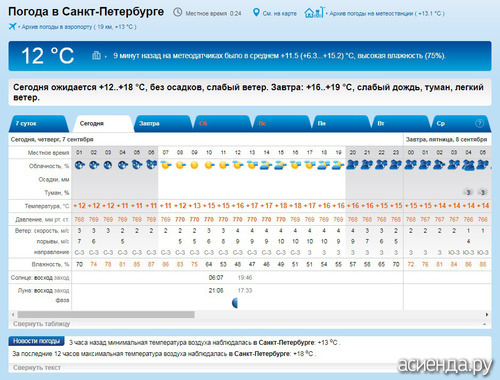This screenshot has height=380, width=500.
Task: Click moonset time '17:33'
Action: [245, 290]
